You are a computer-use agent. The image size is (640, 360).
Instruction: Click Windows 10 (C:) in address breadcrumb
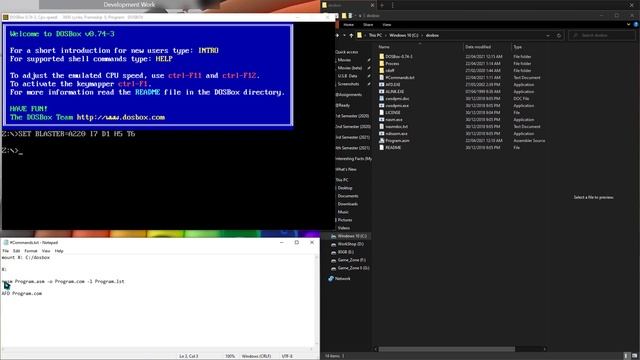coord(403,36)
